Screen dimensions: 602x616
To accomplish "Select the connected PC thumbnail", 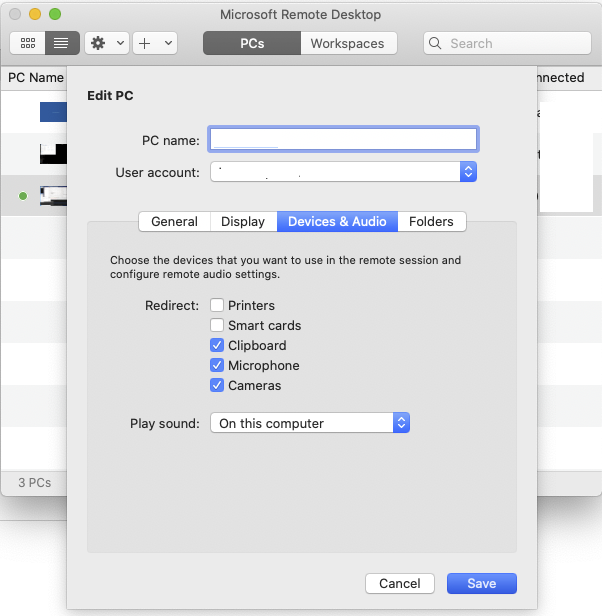I will click(x=53, y=196).
